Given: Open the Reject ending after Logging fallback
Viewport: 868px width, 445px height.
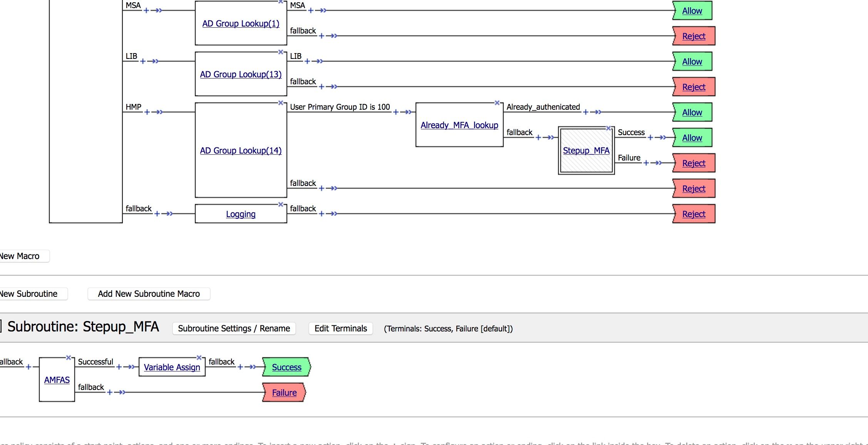Looking at the screenshot, I should (x=694, y=214).
